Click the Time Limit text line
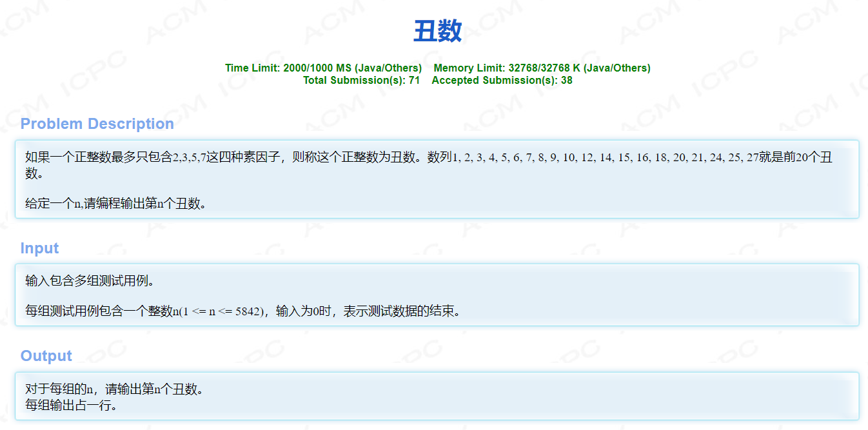 [321, 68]
